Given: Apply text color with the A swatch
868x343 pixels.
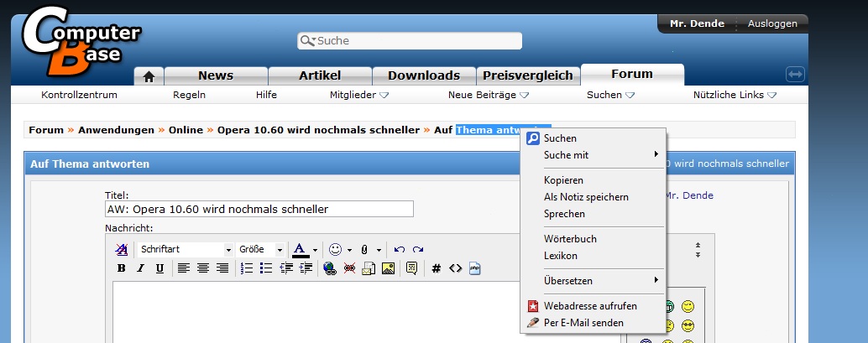Looking at the screenshot, I should pos(300,250).
